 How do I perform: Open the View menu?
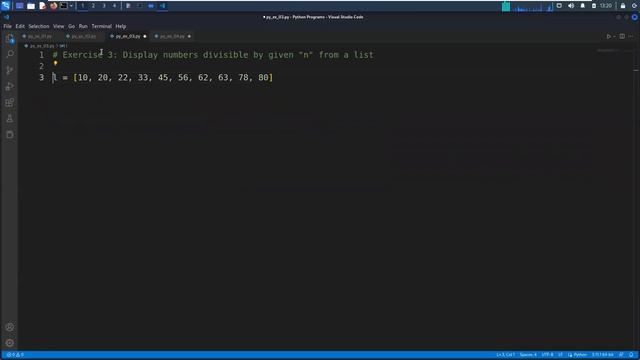[x=58, y=26]
